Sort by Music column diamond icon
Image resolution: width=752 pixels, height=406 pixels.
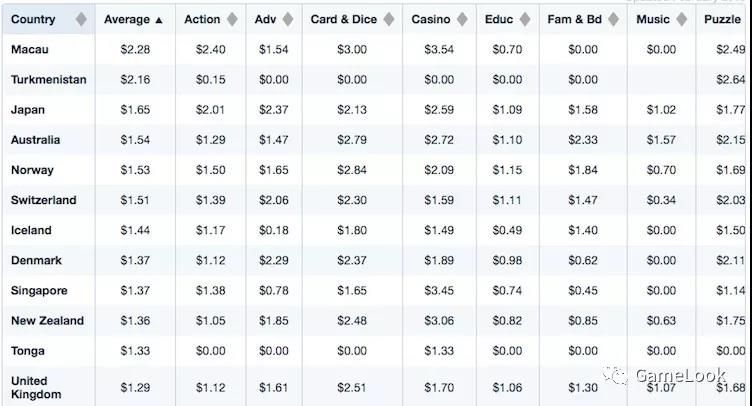pos(682,19)
